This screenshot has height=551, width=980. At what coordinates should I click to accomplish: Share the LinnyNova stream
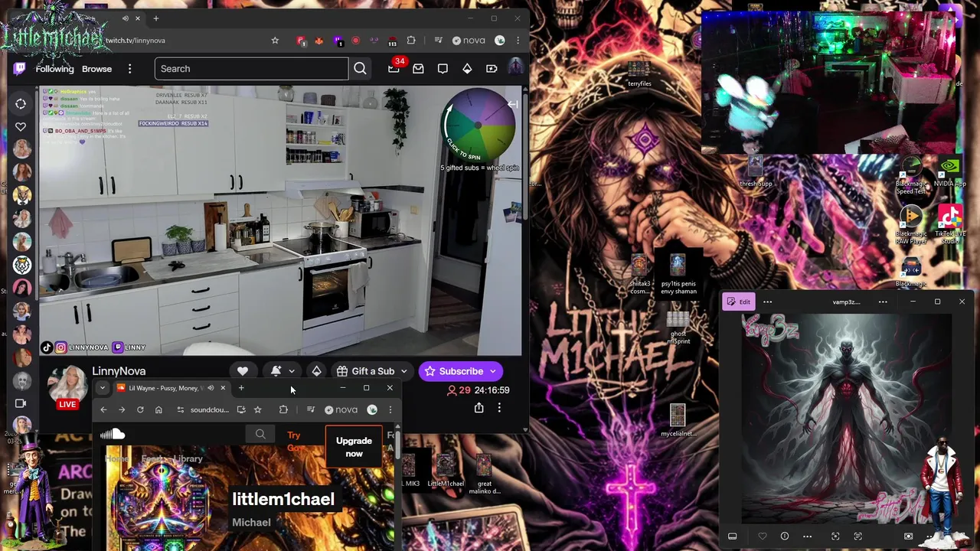[479, 408]
